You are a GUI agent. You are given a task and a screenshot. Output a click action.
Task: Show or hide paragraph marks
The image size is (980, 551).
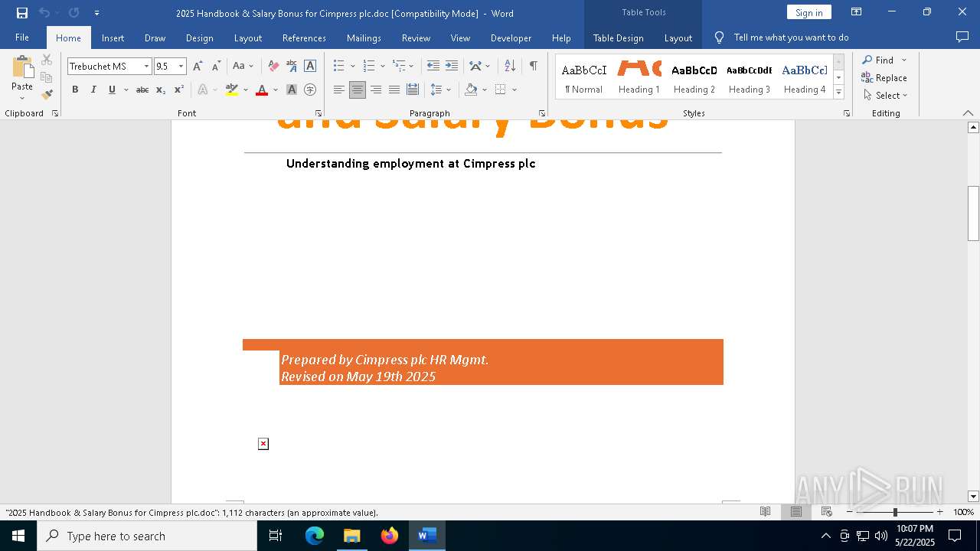click(534, 66)
